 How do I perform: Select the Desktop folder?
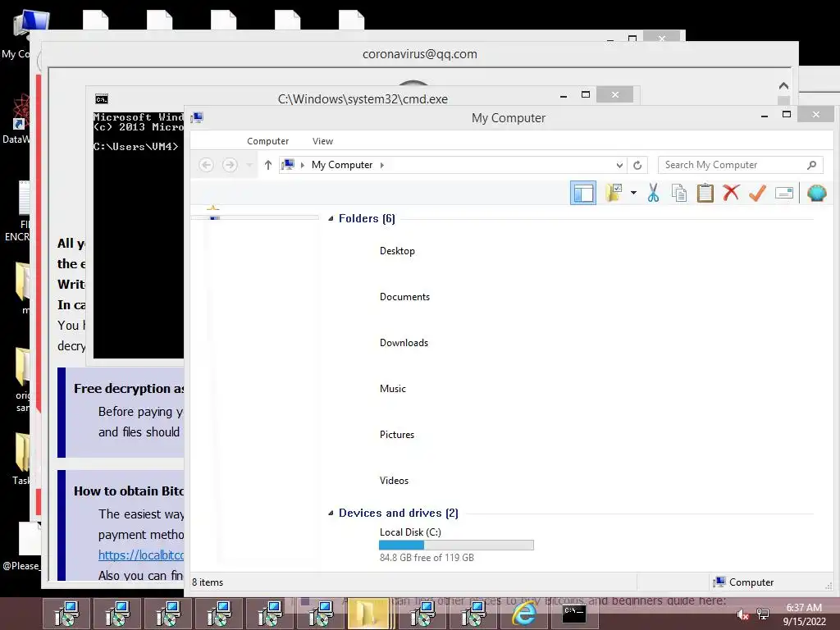point(397,251)
